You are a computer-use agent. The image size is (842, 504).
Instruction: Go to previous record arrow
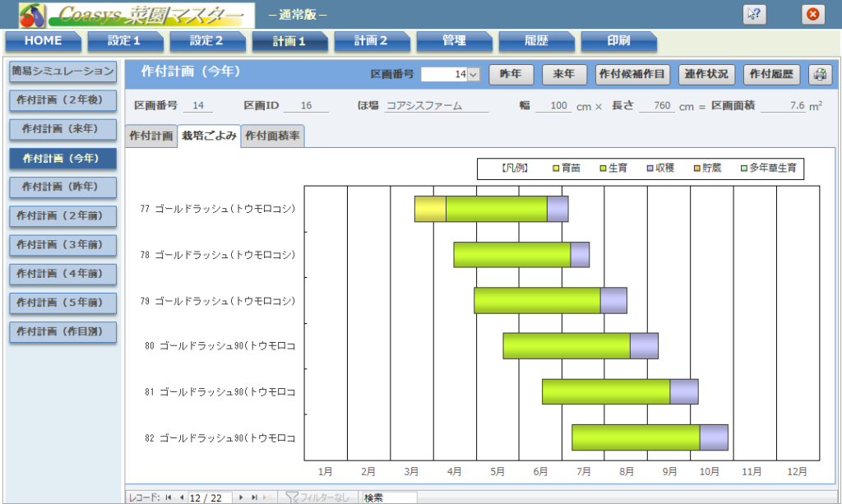coord(182,497)
